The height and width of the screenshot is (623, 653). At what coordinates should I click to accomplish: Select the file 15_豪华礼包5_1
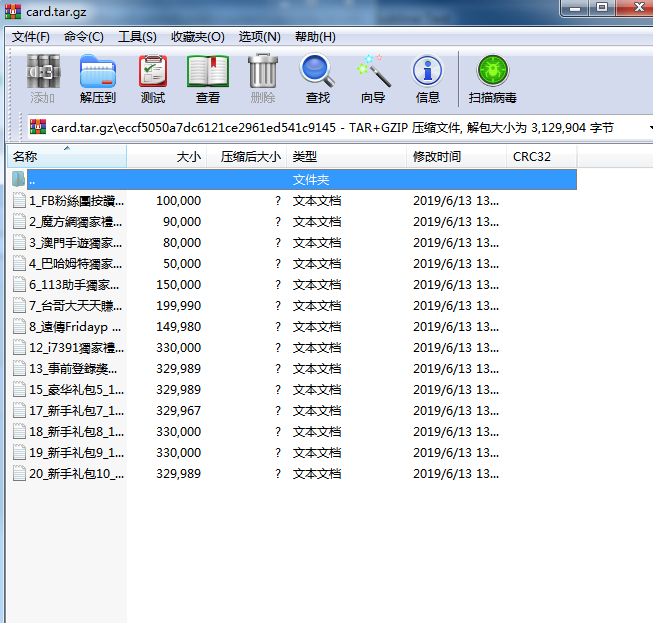click(76, 389)
